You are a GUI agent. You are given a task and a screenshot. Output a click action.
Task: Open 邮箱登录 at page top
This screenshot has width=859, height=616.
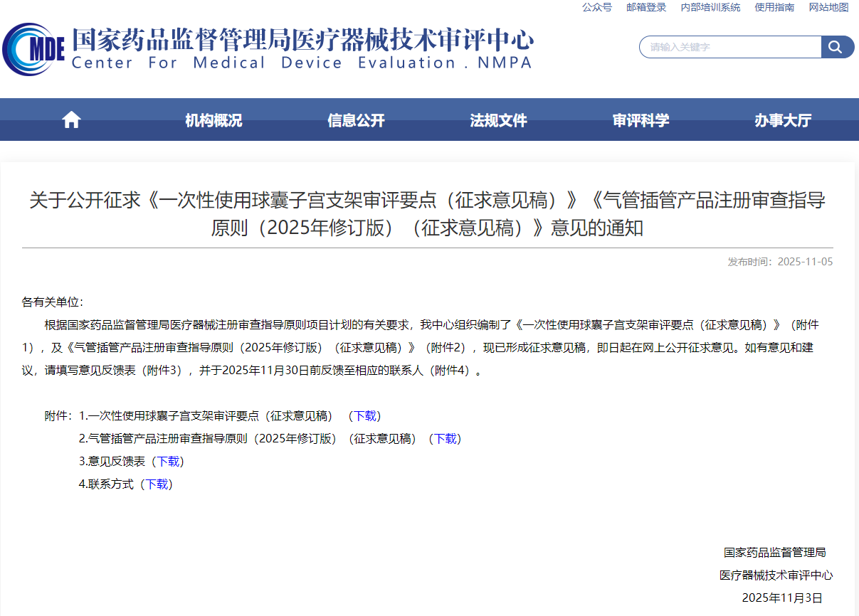pyautogui.click(x=646, y=8)
